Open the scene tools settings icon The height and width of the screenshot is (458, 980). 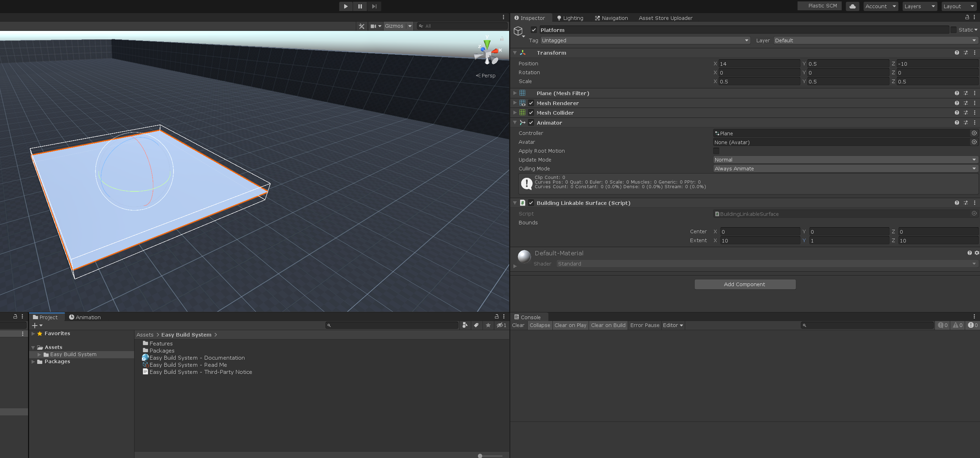coord(362,26)
